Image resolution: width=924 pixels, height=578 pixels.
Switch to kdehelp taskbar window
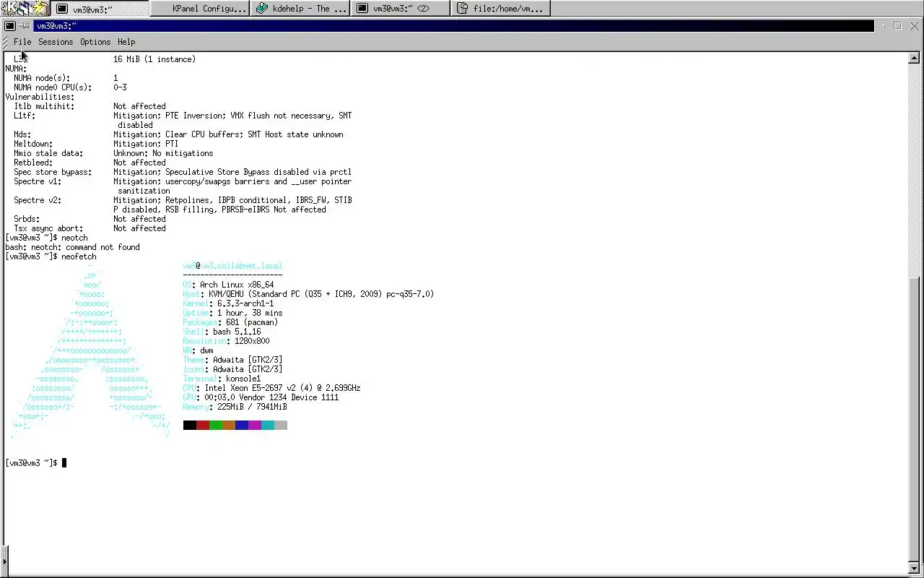pos(301,9)
